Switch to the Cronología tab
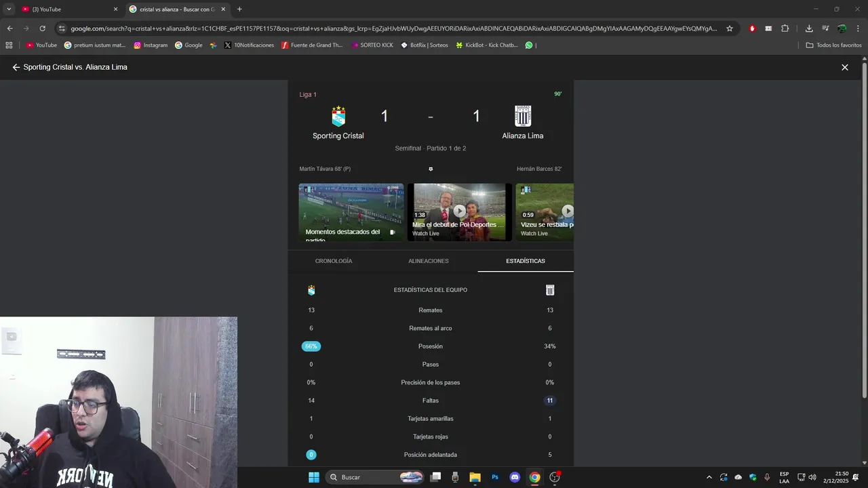This screenshot has height=488, width=868. click(334, 261)
